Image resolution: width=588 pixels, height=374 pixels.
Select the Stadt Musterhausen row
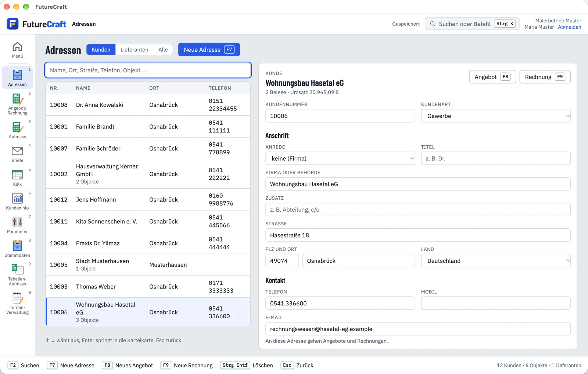tap(148, 265)
